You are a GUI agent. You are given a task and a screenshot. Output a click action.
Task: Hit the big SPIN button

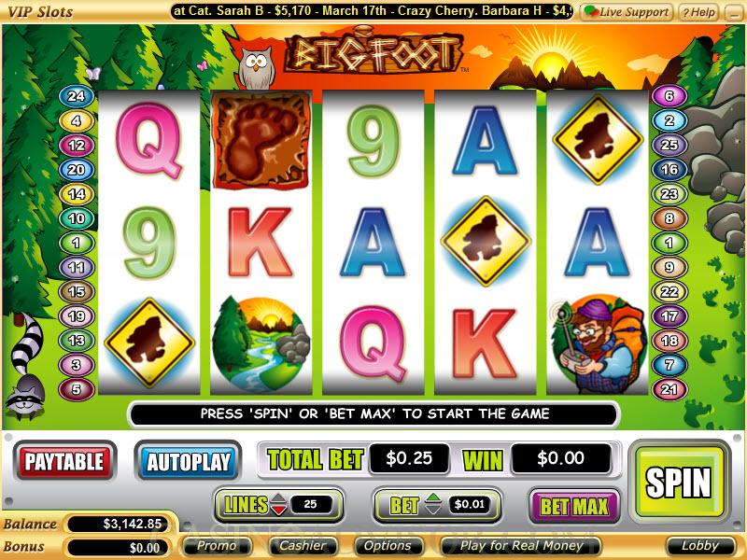[x=679, y=482]
